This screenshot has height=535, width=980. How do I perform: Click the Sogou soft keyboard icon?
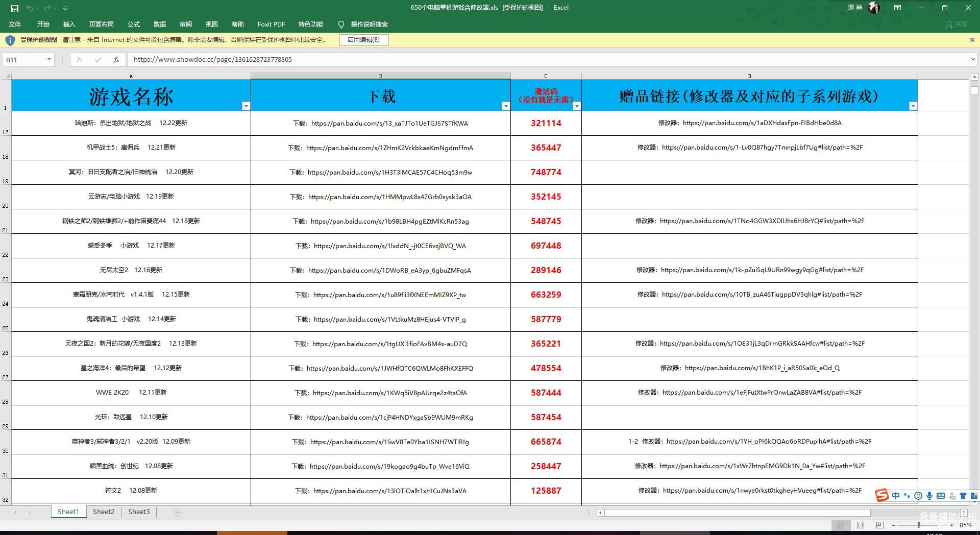[940, 495]
